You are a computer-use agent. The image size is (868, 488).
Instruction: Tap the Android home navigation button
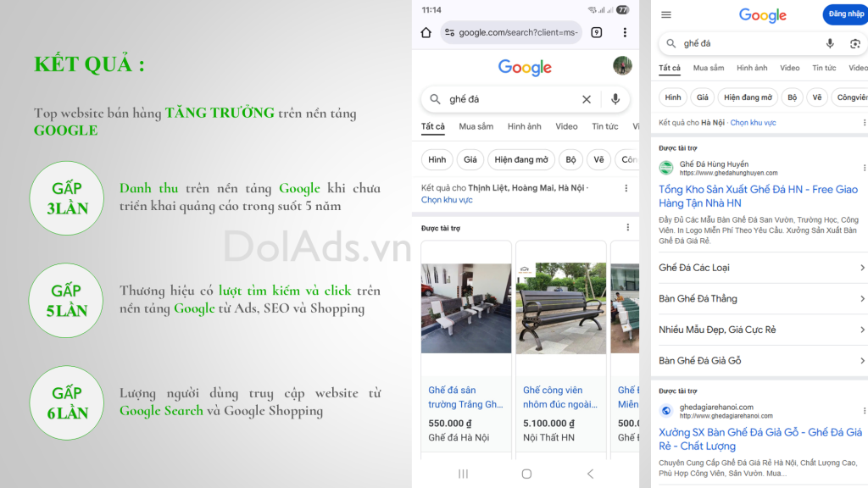point(526,474)
